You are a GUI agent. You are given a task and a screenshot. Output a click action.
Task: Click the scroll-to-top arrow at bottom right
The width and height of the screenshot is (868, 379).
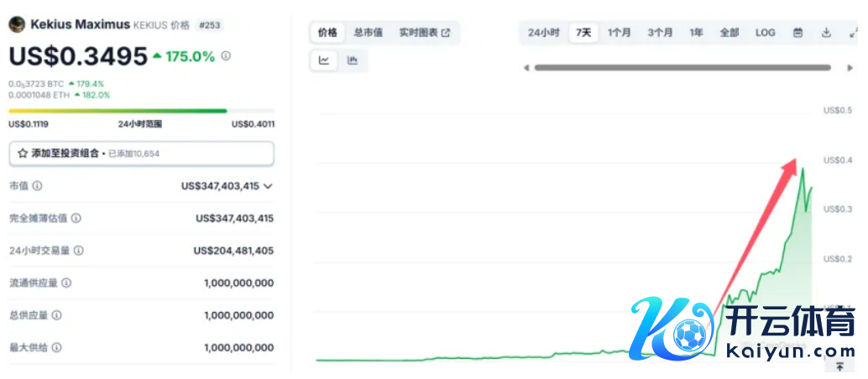pyautogui.click(x=839, y=366)
